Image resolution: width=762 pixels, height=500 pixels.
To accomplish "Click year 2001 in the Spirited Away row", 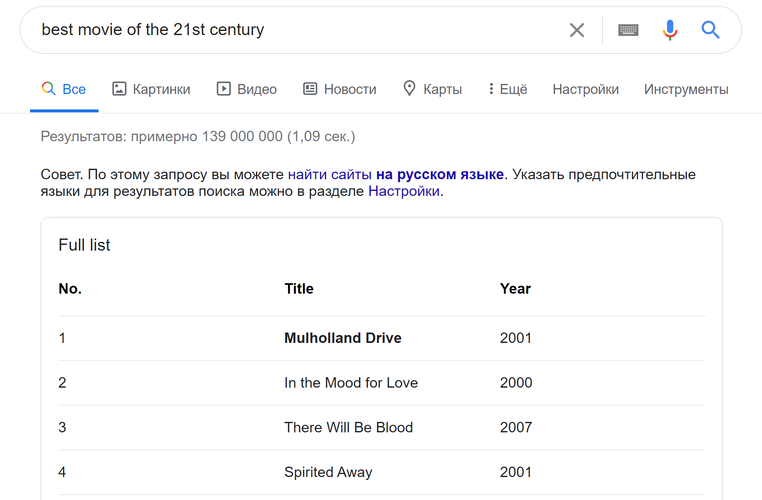I will point(516,472).
